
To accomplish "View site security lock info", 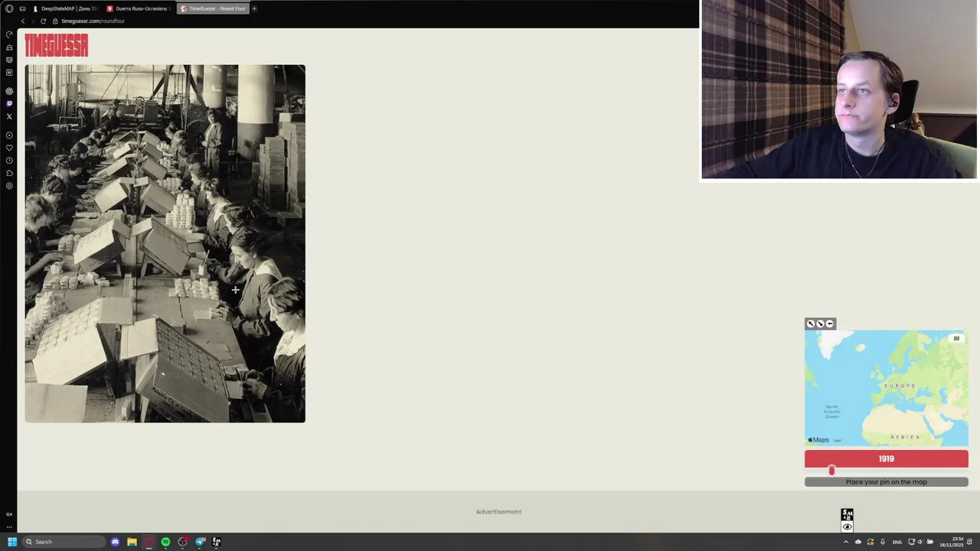I will click(x=54, y=21).
